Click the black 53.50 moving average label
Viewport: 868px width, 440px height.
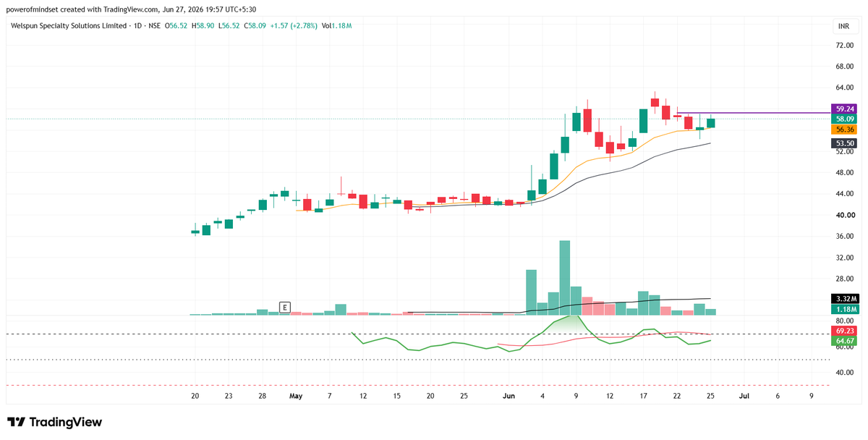pos(845,143)
